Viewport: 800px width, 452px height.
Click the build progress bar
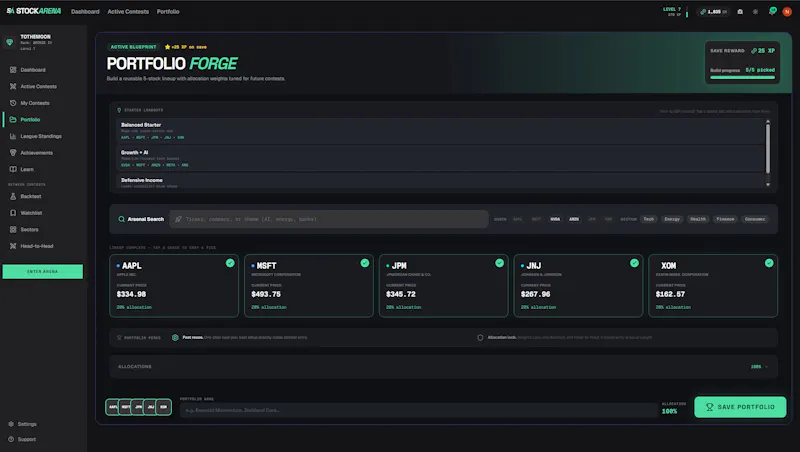click(742, 78)
